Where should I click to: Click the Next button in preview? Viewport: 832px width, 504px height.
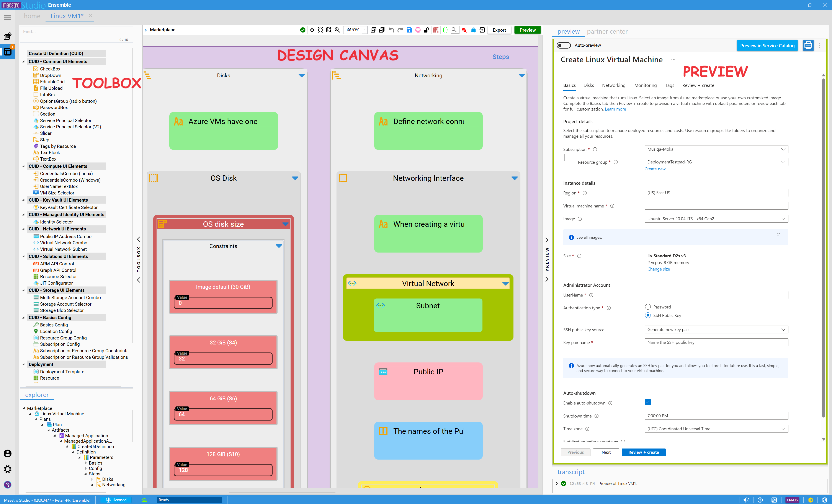(606, 452)
